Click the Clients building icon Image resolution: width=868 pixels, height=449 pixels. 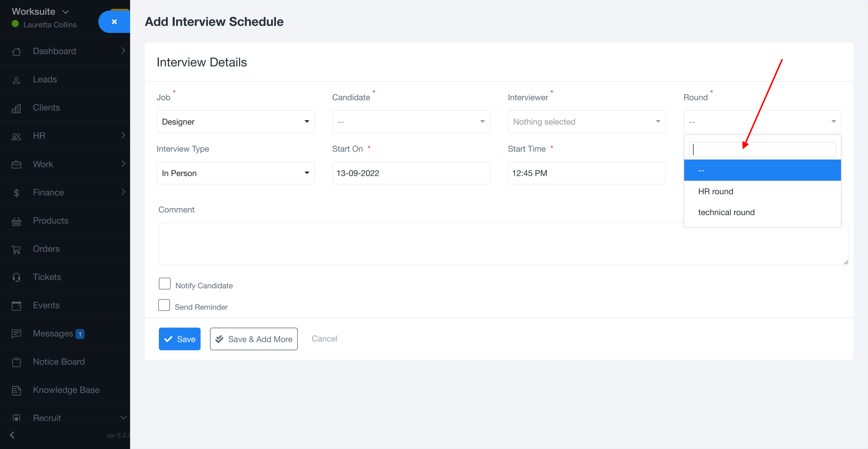16,108
